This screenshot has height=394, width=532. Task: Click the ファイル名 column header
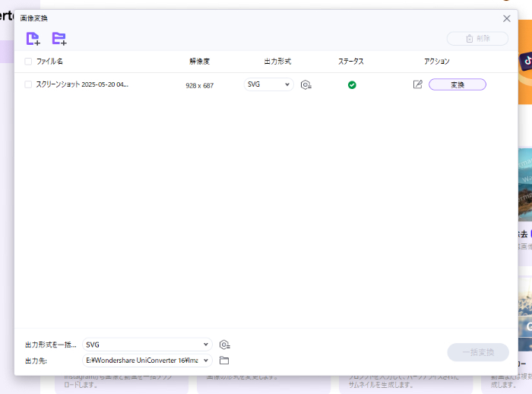click(x=49, y=62)
